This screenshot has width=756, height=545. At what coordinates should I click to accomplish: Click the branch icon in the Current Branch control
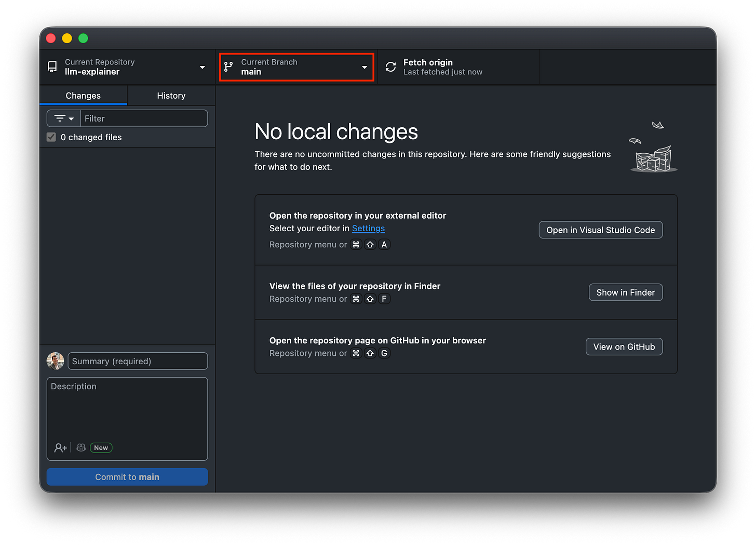pos(228,67)
